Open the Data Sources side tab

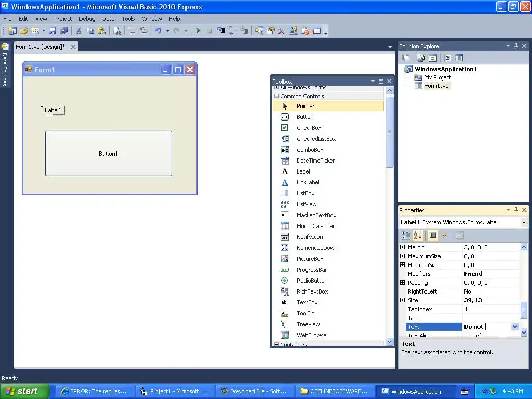[5, 64]
